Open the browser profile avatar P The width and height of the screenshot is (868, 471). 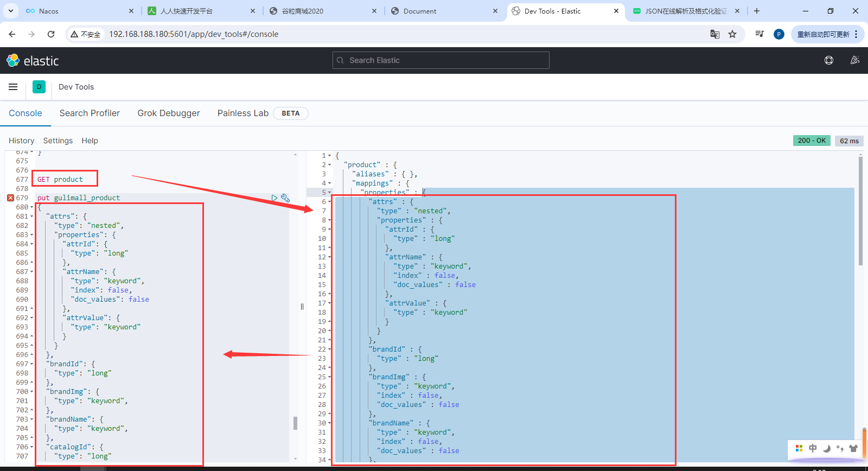click(779, 34)
